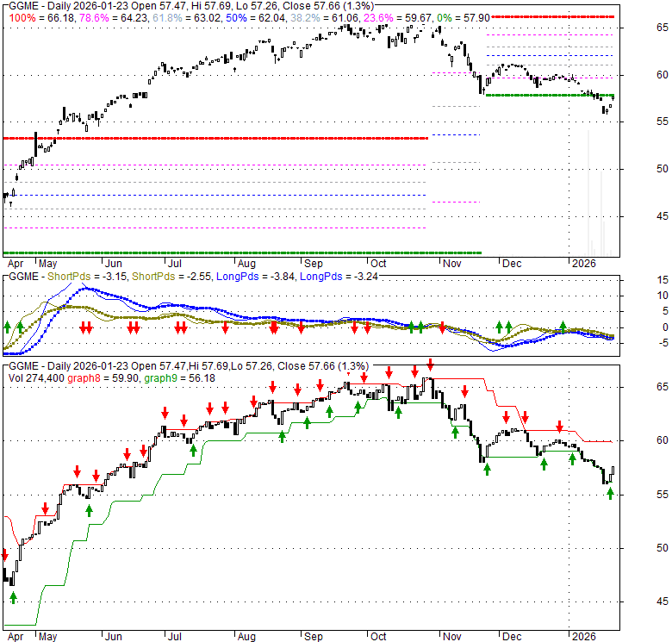The height and width of the screenshot is (642, 672).
Task: Select 'ShortPds = -3.15' in the indicator panel
Action: [x=87, y=277]
